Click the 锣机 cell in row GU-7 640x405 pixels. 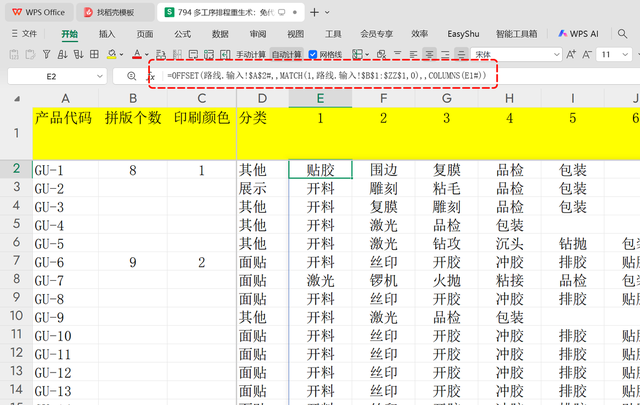pos(383,280)
